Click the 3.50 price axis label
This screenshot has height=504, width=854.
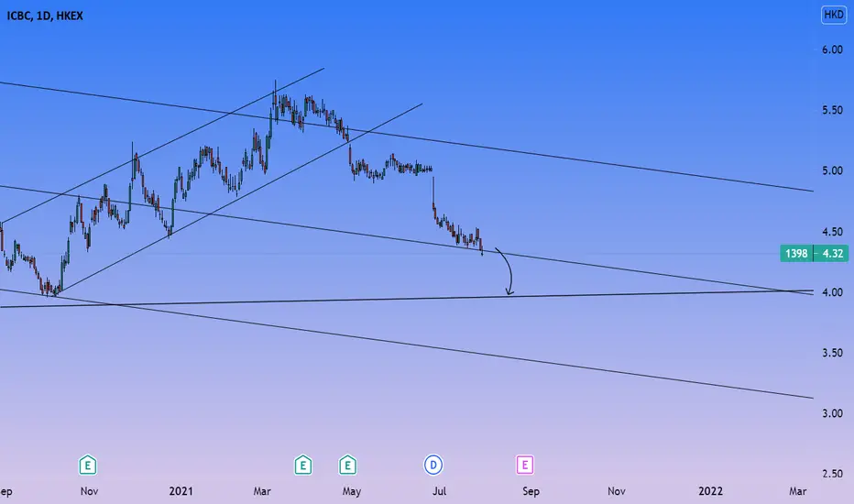pos(832,353)
